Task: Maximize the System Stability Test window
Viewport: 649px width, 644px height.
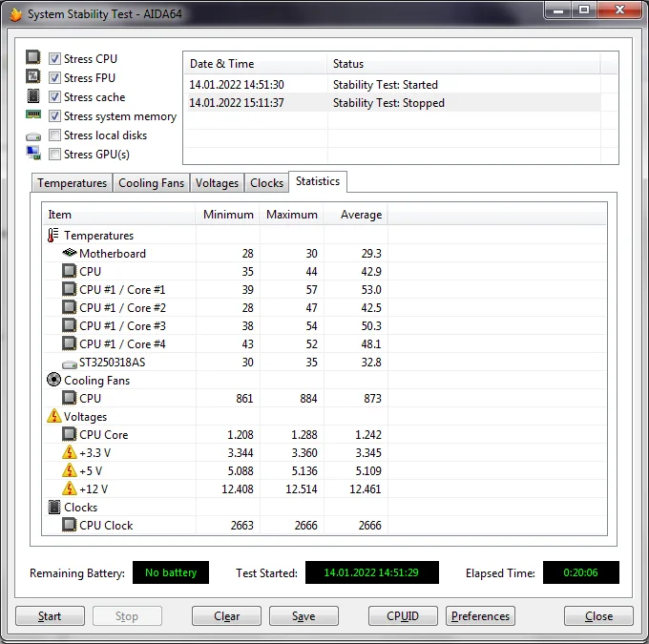Action: click(584, 10)
